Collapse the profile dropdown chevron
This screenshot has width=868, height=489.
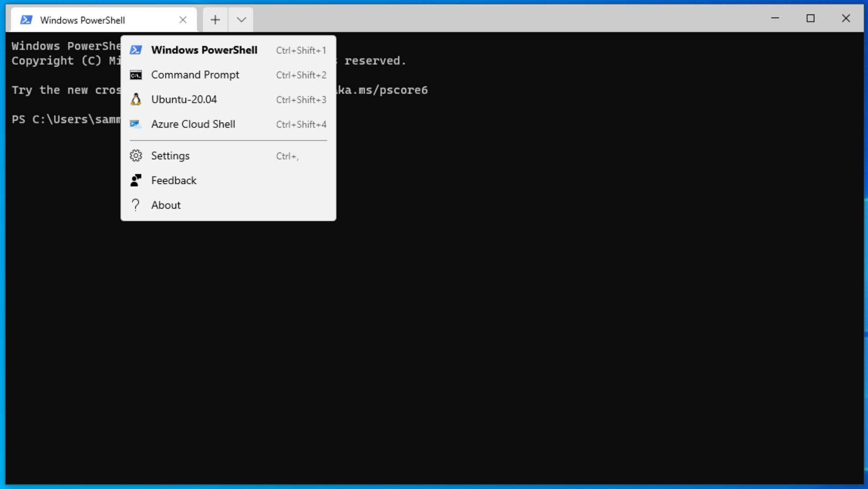click(241, 20)
